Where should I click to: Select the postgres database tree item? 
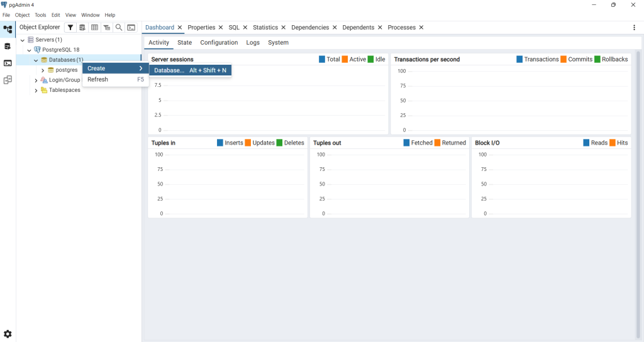(x=67, y=70)
